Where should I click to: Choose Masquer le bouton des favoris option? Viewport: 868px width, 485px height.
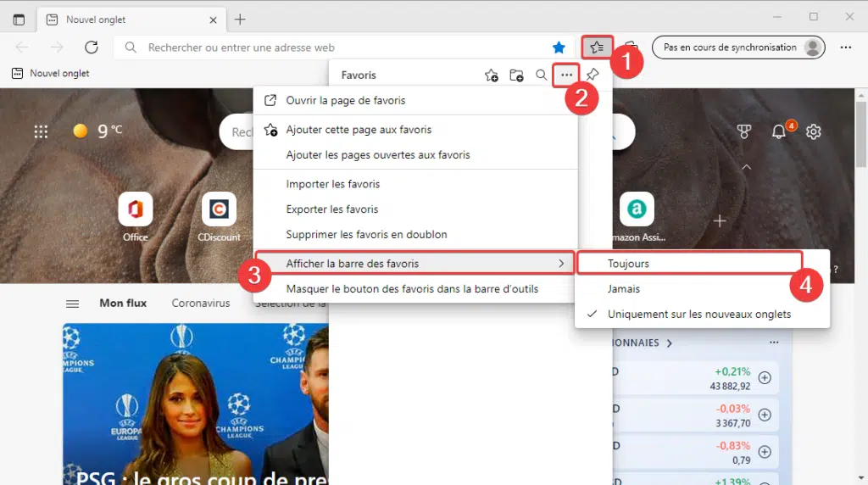415,289
